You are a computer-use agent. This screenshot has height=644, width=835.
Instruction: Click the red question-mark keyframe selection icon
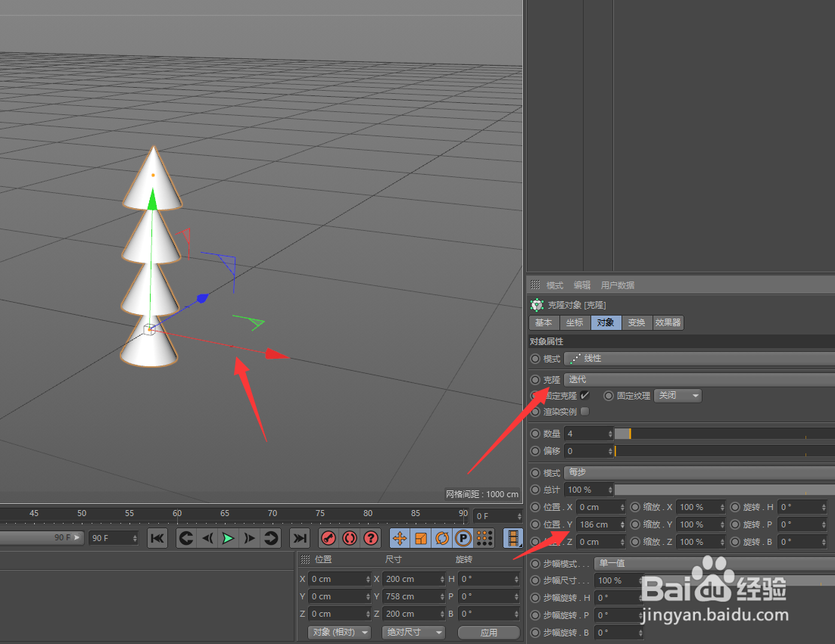coord(371,538)
